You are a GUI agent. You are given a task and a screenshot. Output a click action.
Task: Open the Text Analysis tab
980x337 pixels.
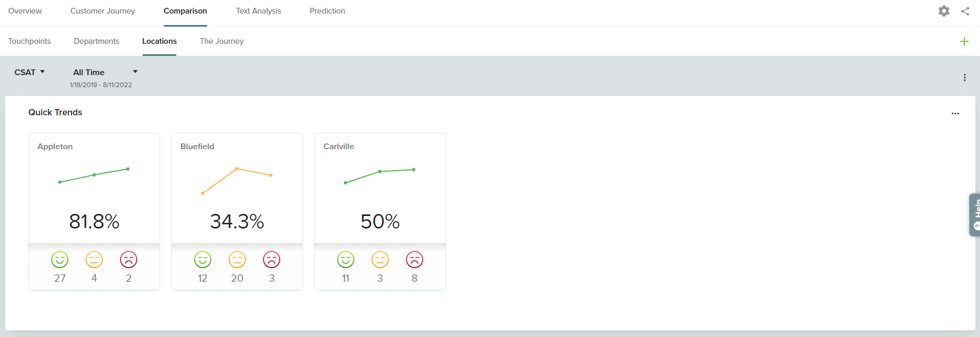(x=258, y=11)
